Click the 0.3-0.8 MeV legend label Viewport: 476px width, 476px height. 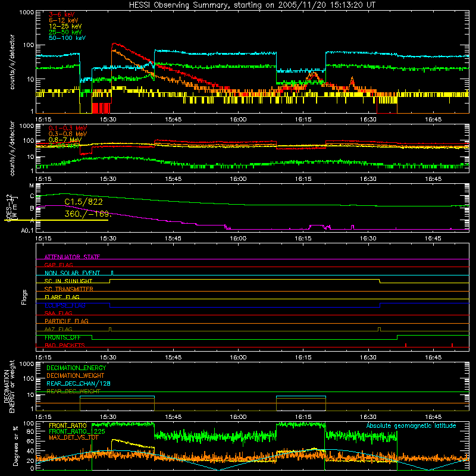(x=68, y=134)
